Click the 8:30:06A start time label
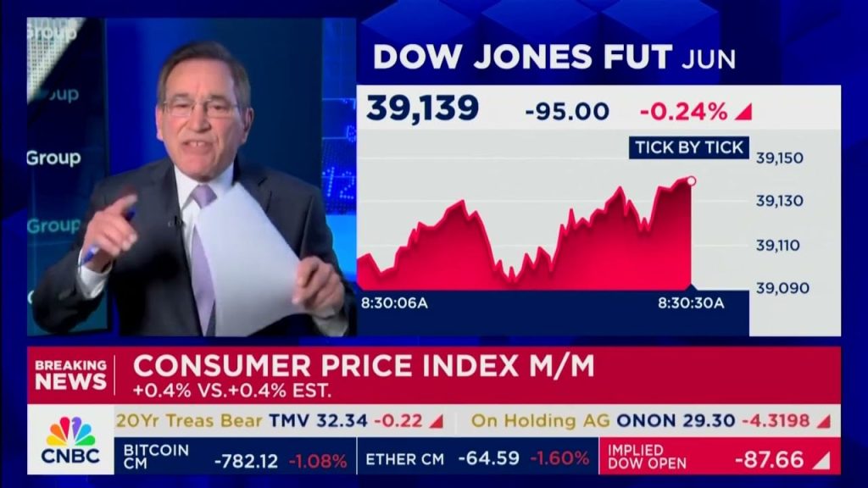This screenshot has height=488, width=868. [394, 302]
